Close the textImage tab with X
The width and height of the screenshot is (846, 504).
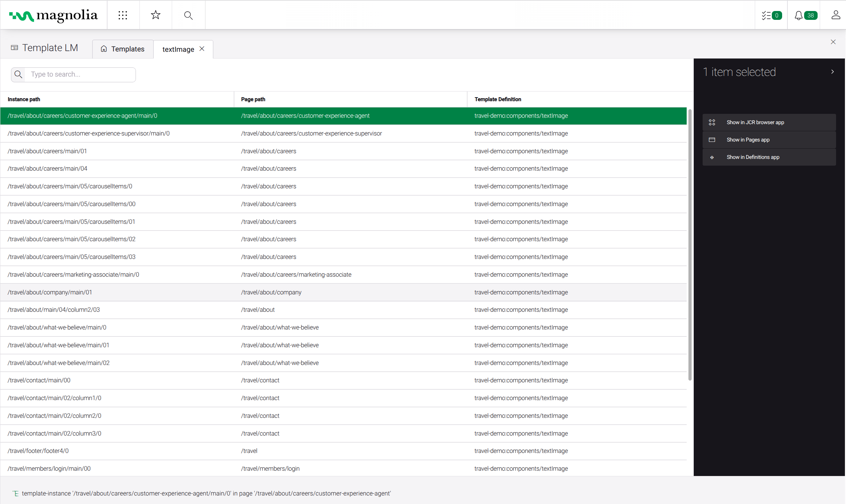202,49
